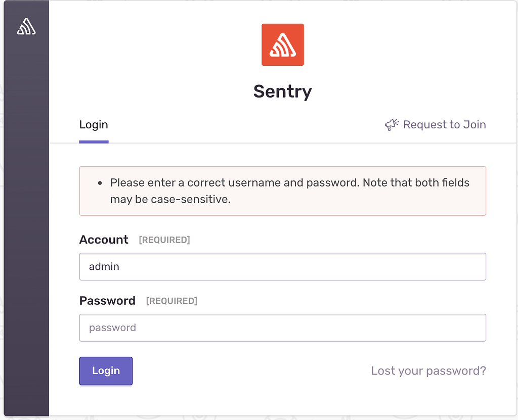Click the bullet point in the error alert

(100, 183)
